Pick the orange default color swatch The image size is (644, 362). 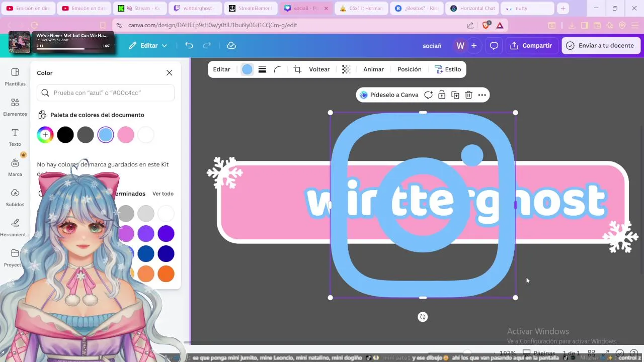tap(166, 274)
